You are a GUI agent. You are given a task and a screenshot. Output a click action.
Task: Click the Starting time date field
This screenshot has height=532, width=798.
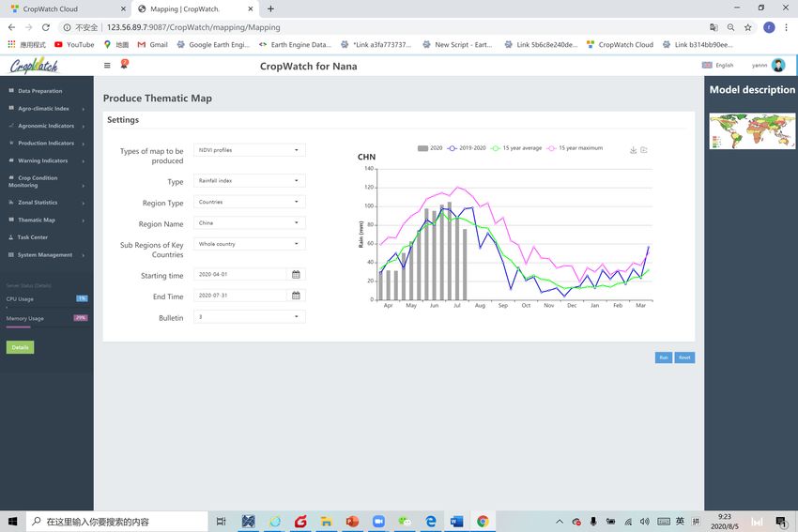pos(239,275)
